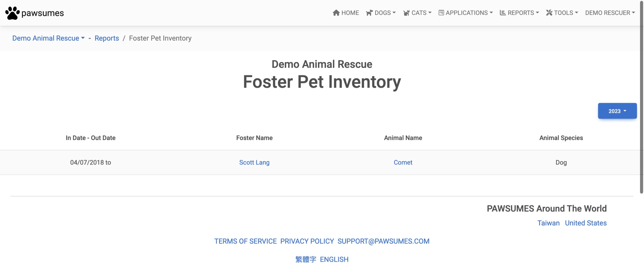The image size is (644, 272).
Task: Click the cat icon next to CATS
Action: coord(406,12)
